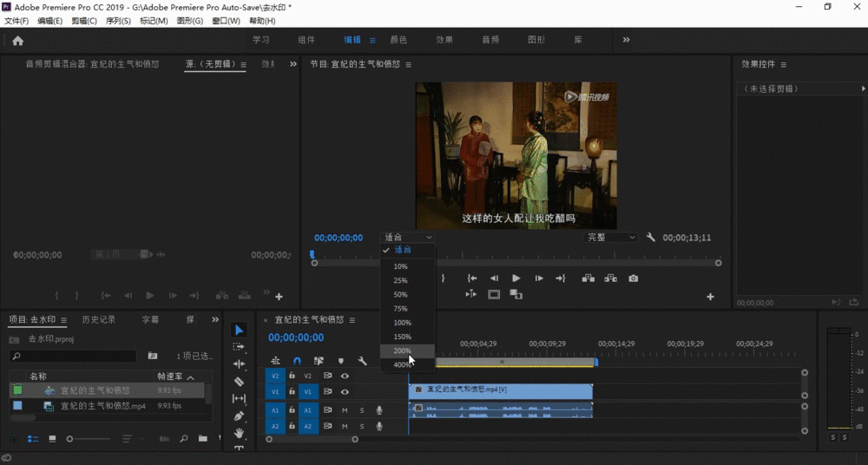Viewport: 868px width, 465px height.
Task: Show hidden project panel tabs chevron
Action: (x=214, y=319)
